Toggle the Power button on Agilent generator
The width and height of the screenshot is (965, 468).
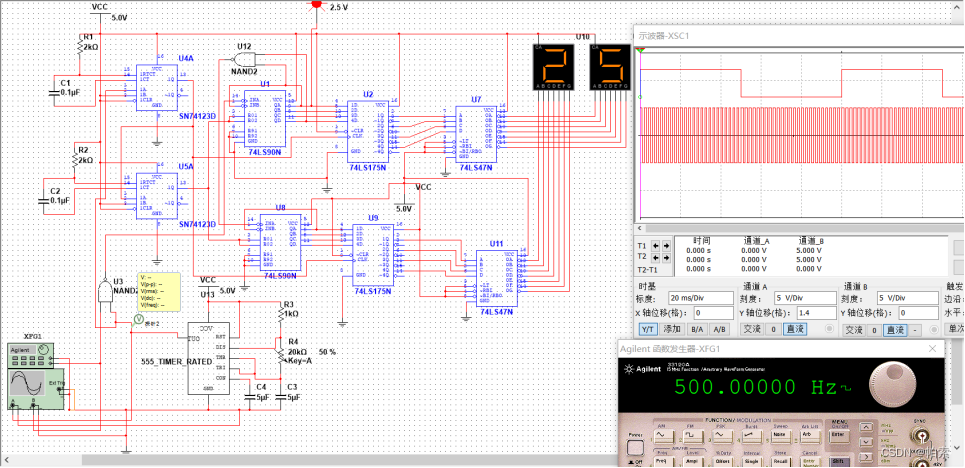pyautogui.click(x=635, y=448)
